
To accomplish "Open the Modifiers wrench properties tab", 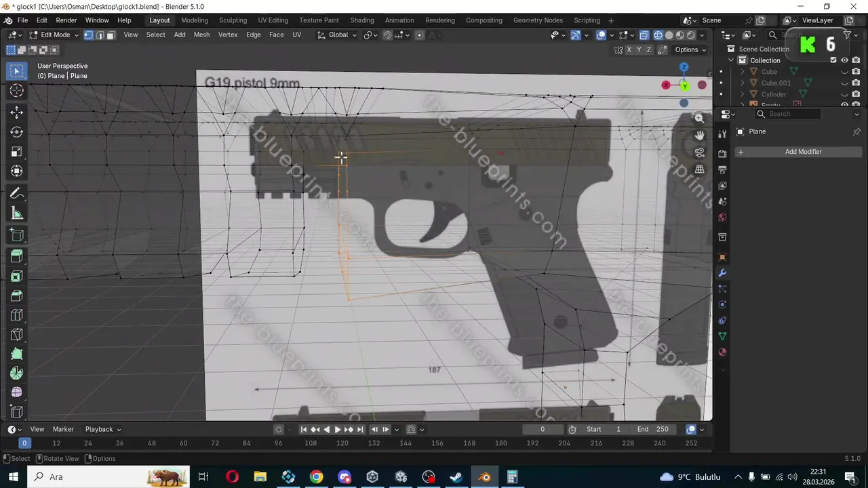I will [x=722, y=273].
